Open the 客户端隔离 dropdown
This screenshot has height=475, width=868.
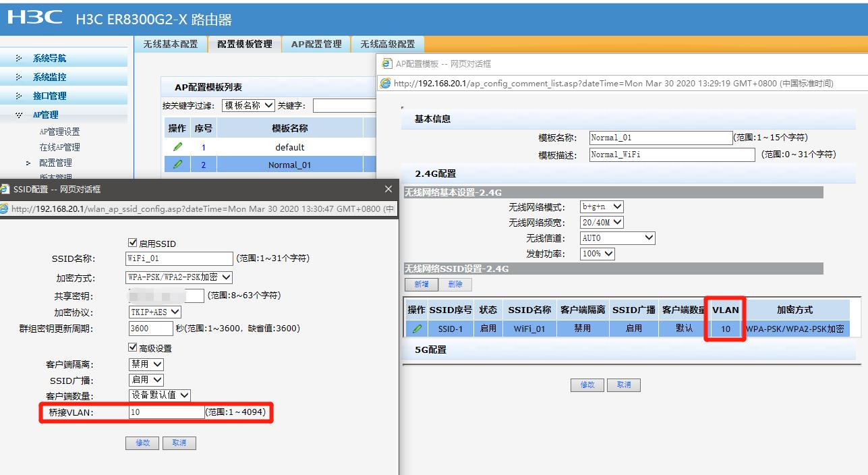point(146,364)
